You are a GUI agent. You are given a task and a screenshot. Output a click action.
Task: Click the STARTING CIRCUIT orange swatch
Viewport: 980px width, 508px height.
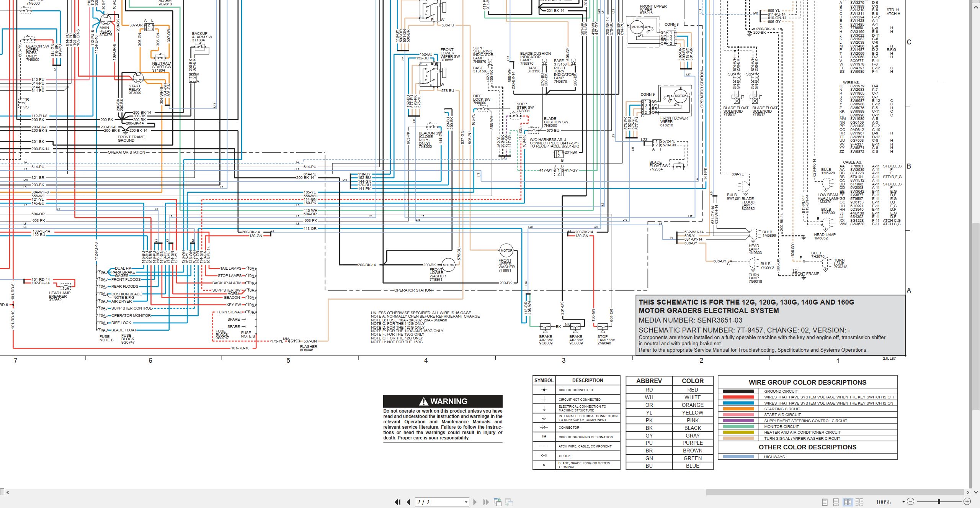(x=738, y=409)
